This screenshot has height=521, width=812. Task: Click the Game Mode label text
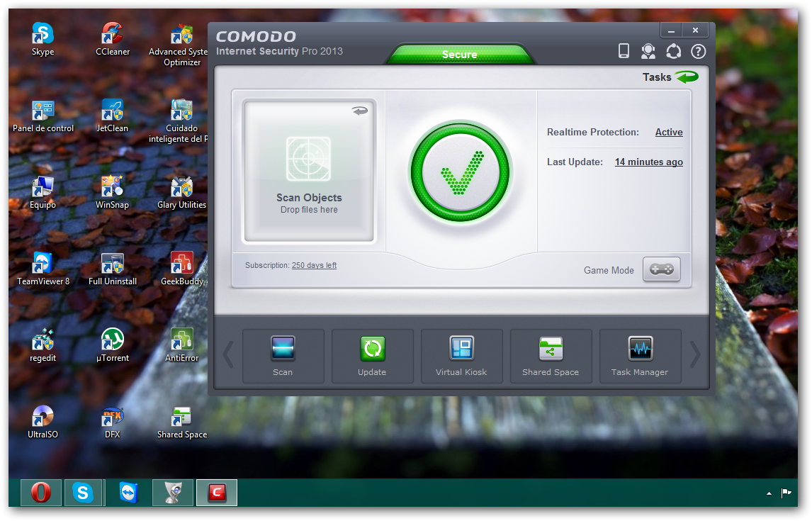pyautogui.click(x=609, y=270)
